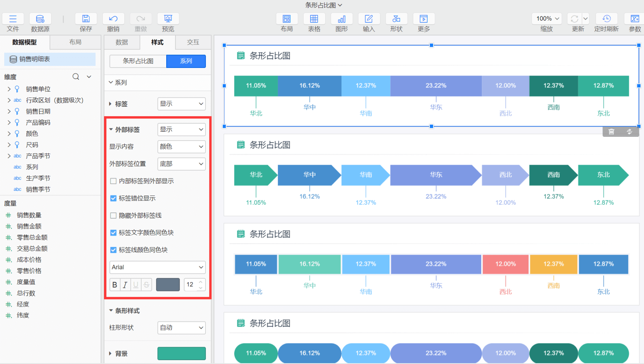This screenshot has height=364, width=644.
Task: Open the 外部标签位置 dropdown
Action: pos(181,164)
